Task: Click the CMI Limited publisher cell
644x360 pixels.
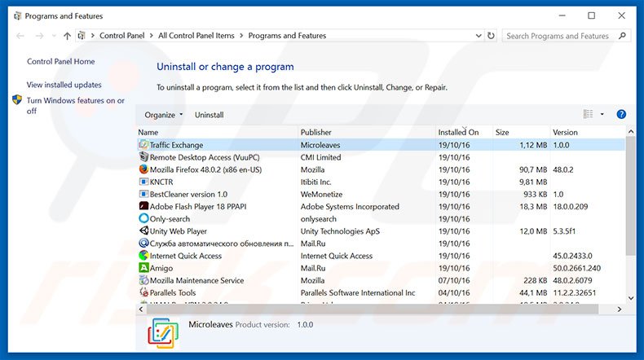Action: (320, 157)
